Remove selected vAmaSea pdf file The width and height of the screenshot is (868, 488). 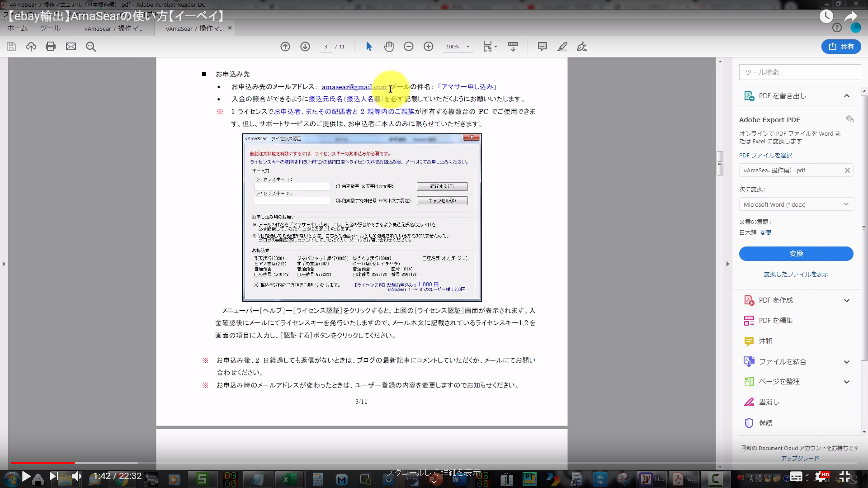click(x=847, y=171)
